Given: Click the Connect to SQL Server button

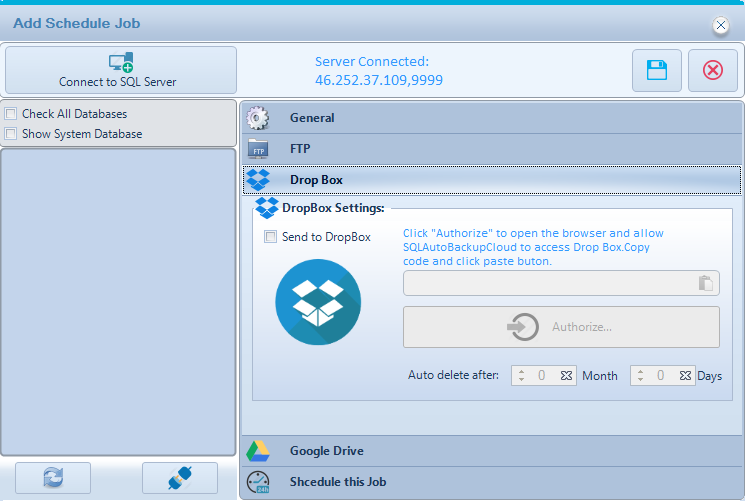Looking at the screenshot, I should click(121, 70).
